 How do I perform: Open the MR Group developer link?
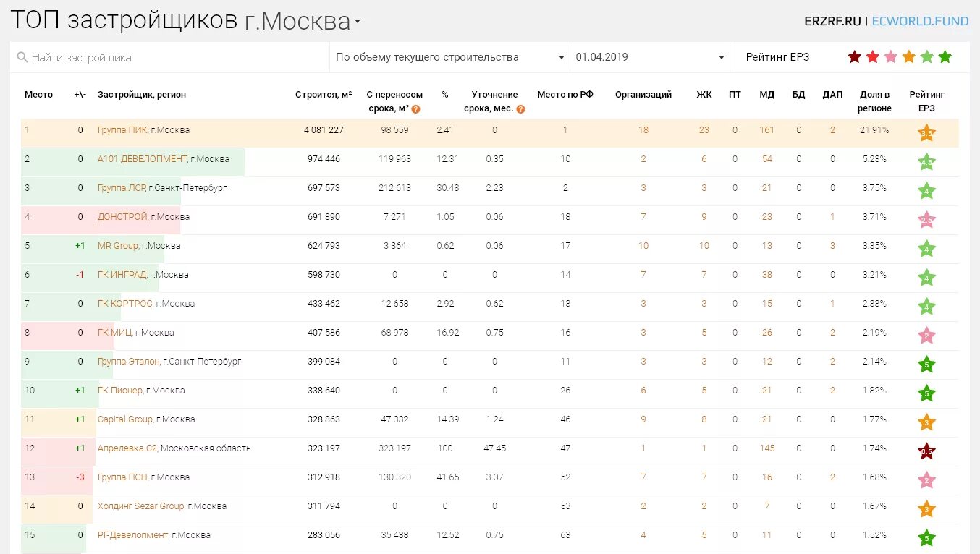pos(117,246)
